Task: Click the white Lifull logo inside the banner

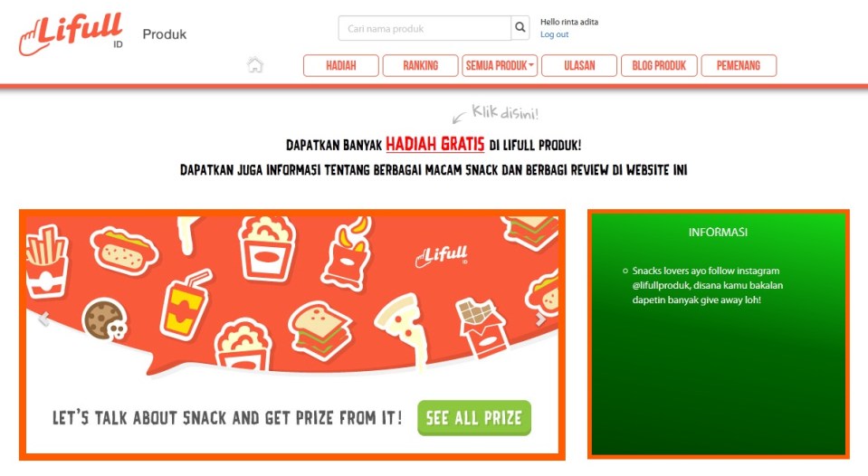Action: (x=442, y=256)
